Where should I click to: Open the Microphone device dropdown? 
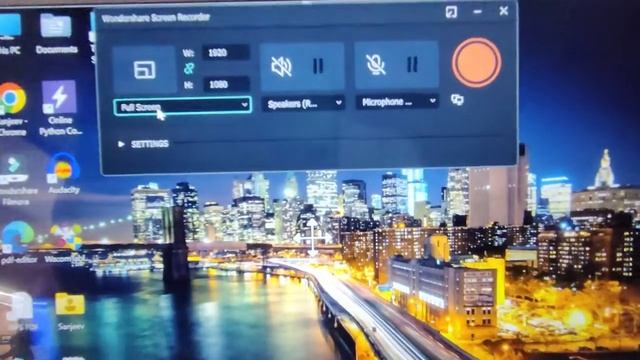pos(398,102)
